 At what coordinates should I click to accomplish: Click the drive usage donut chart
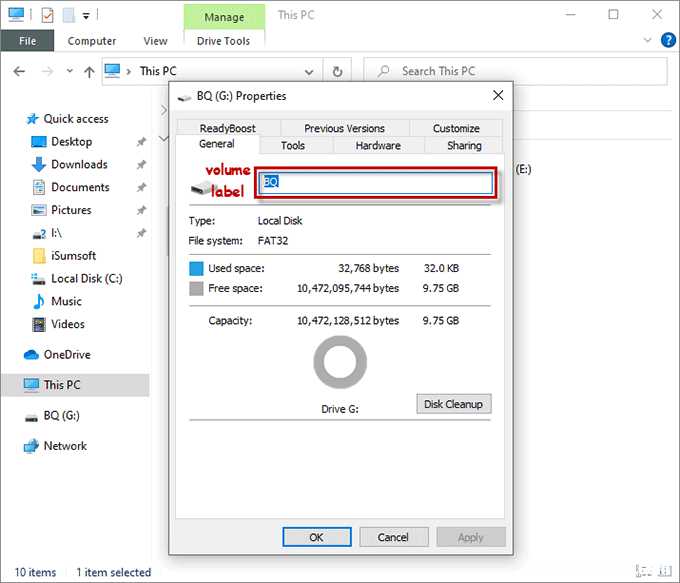[x=340, y=362]
